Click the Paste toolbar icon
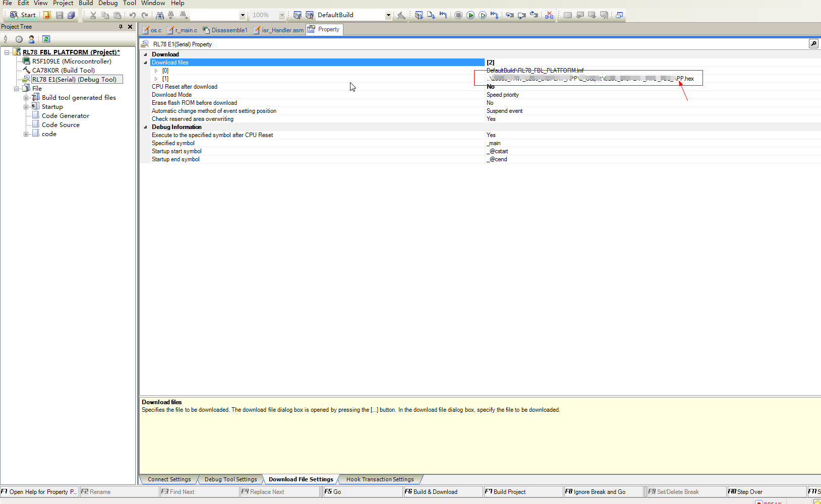821x504 pixels. (x=117, y=15)
